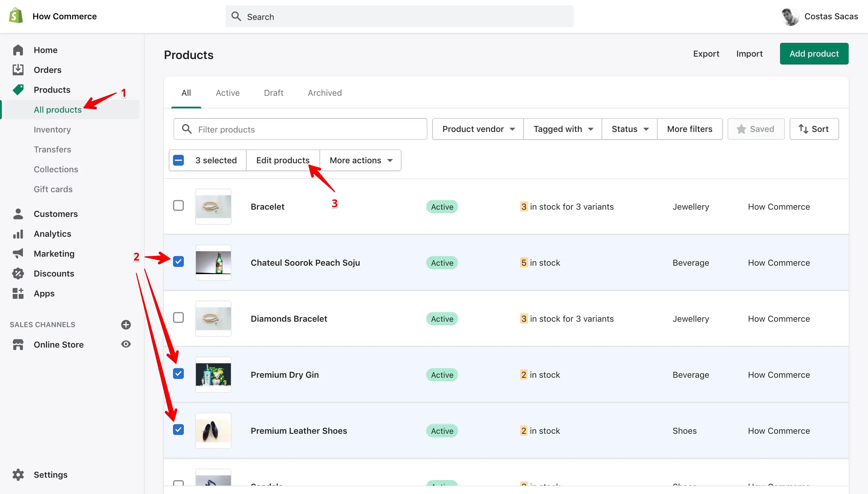Open Costas Sacas profile avatar
This screenshot has width=868, height=494.
tap(790, 16)
